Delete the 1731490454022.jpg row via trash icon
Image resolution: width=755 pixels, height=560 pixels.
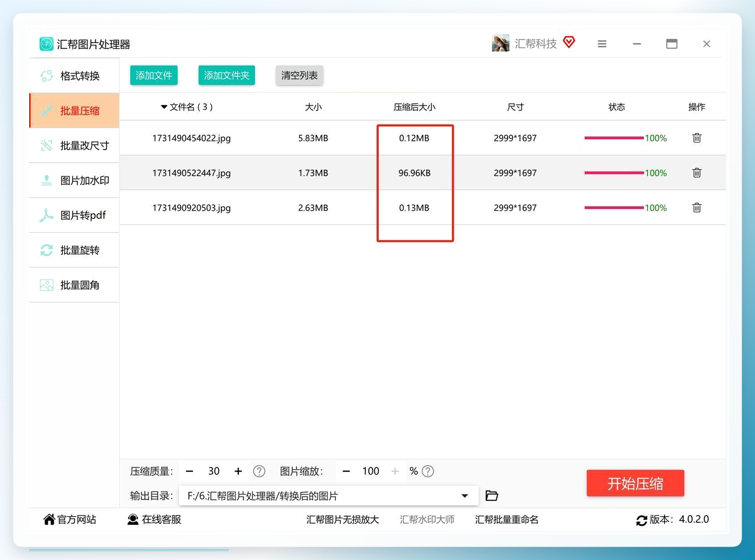(x=697, y=138)
